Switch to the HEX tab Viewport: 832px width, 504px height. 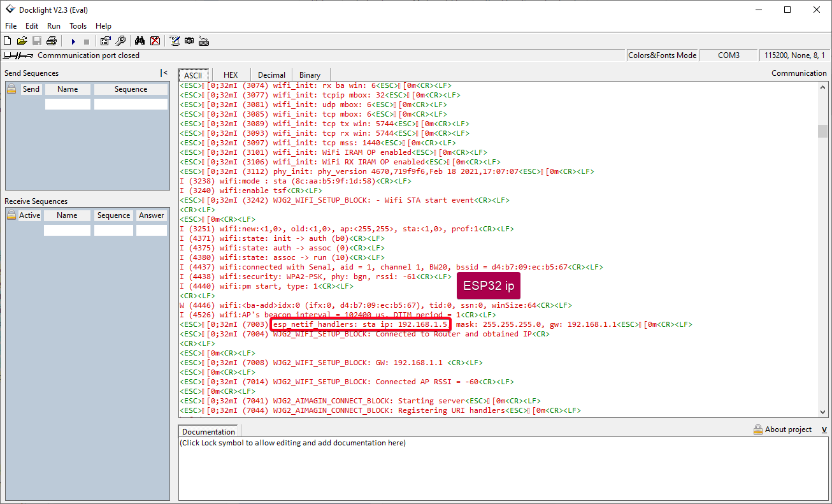pyautogui.click(x=231, y=75)
